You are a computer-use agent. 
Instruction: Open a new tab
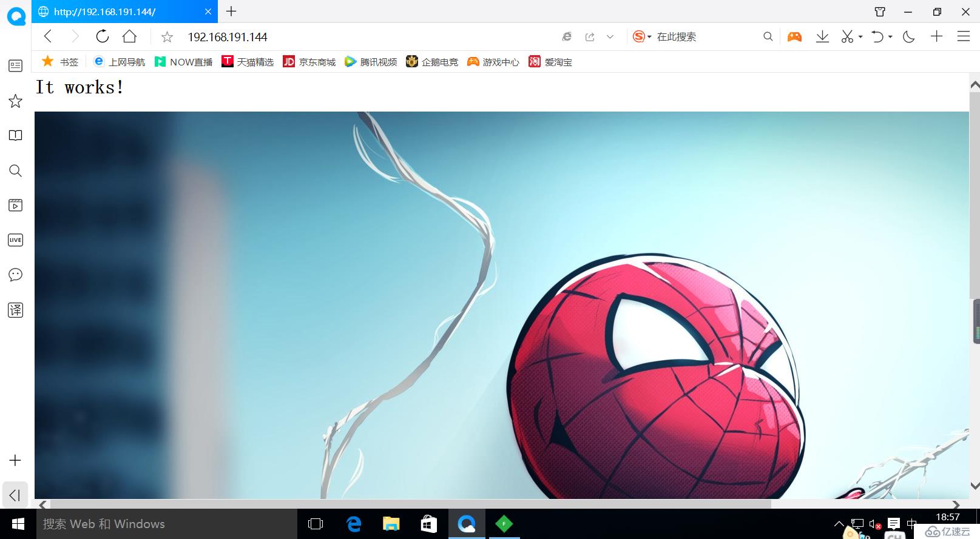coord(231,11)
